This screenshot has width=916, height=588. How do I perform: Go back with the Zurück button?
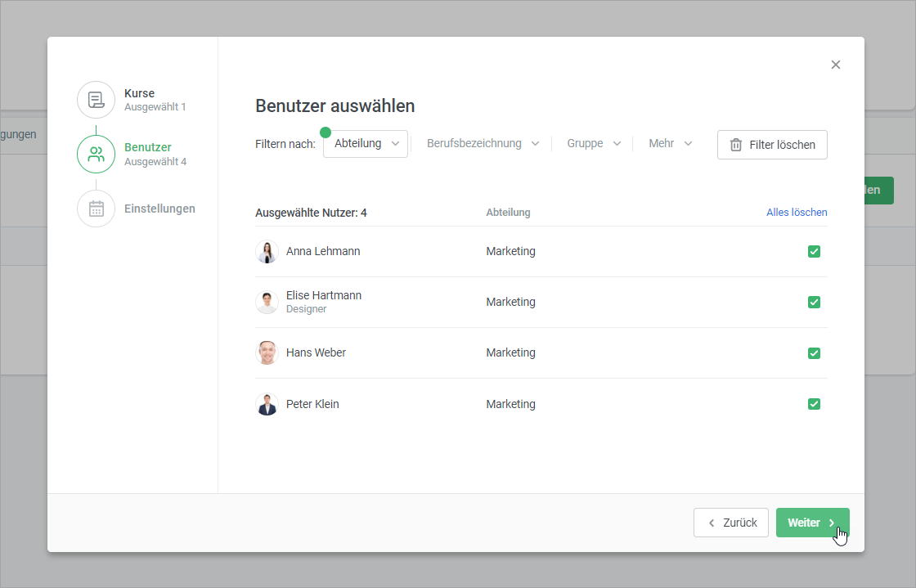click(731, 523)
